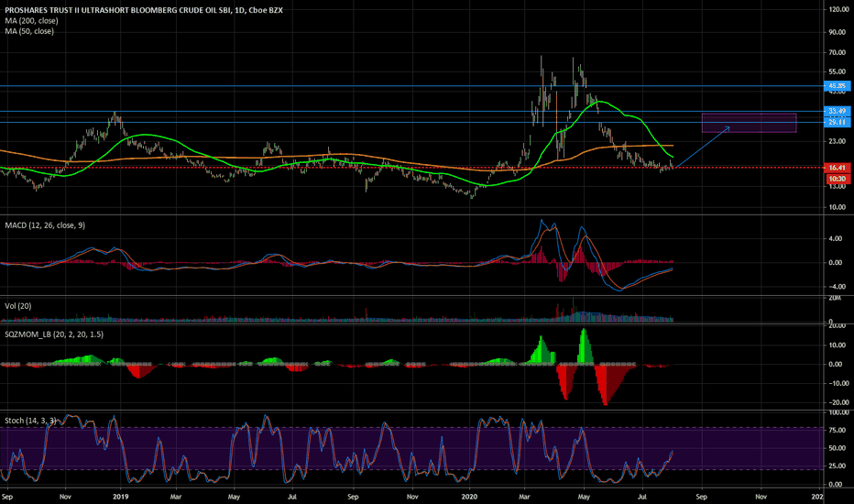Image resolution: width=854 pixels, height=504 pixels.
Task: Click the blue 45.85 price level tag
Action: [838, 85]
